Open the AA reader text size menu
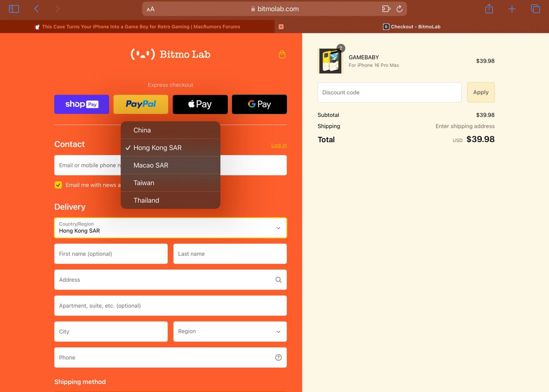549x392 pixels. [151, 9]
